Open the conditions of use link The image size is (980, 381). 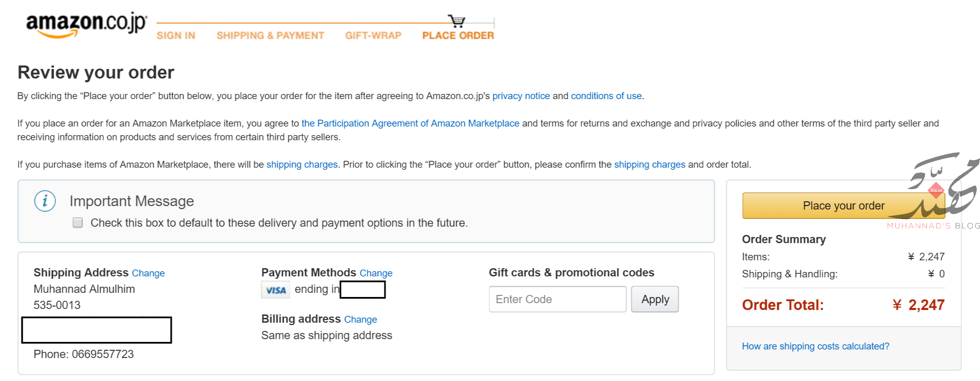point(606,96)
